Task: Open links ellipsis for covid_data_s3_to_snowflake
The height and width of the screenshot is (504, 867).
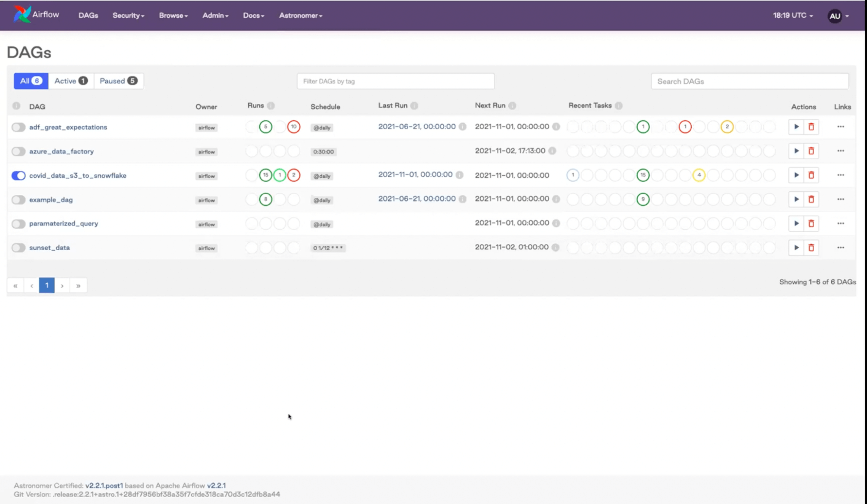Action: click(x=840, y=175)
